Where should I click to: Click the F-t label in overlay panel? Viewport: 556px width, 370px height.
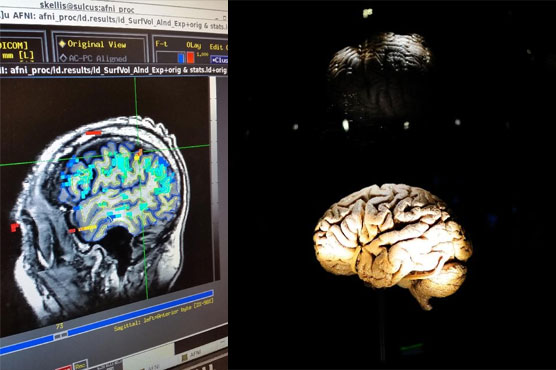(161, 44)
